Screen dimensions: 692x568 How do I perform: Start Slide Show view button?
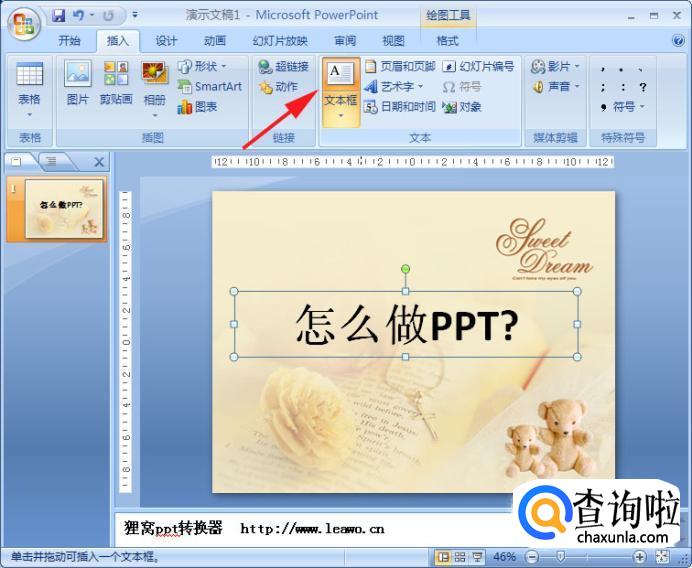coord(477,557)
